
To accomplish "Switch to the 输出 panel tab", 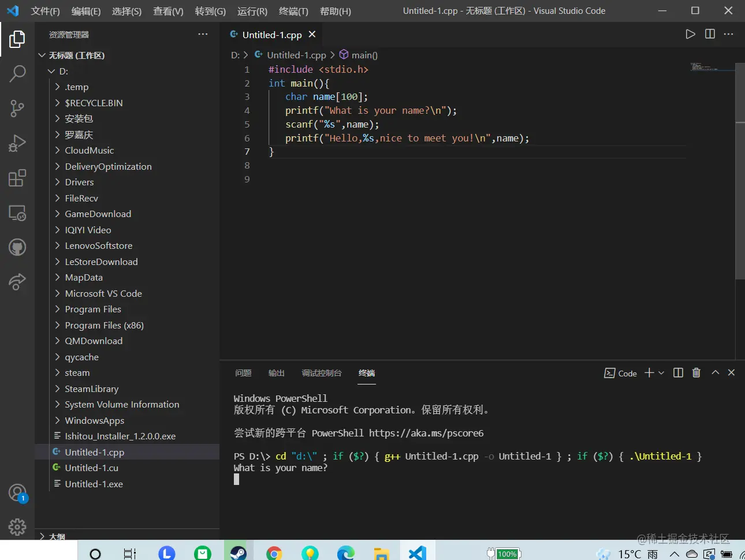I will tap(276, 373).
